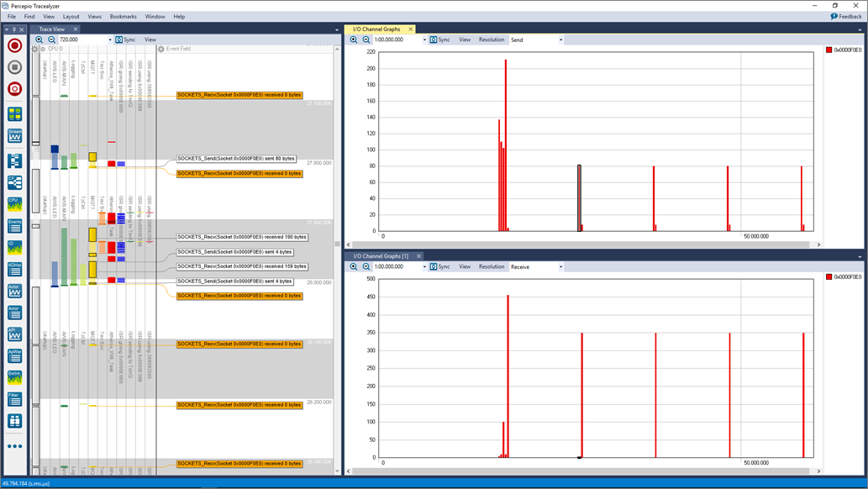Toggle Sync in the Send graph toolbar
Screen dimensions: 868x489
tap(439, 39)
